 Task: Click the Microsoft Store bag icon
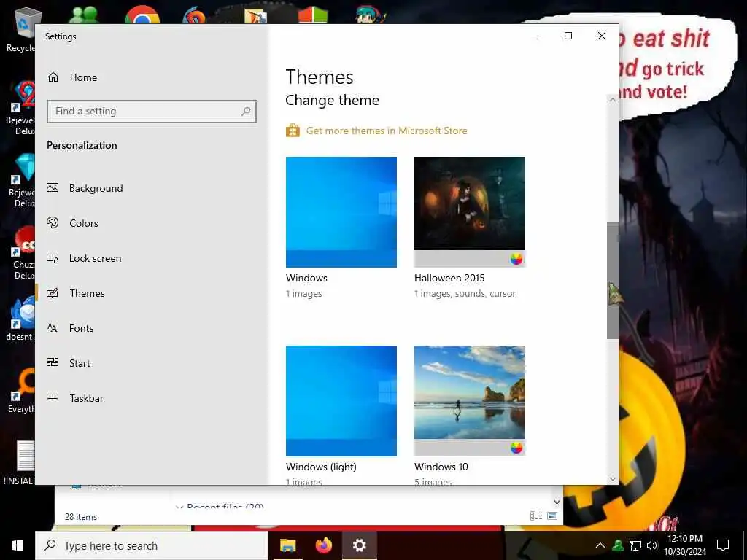293,130
